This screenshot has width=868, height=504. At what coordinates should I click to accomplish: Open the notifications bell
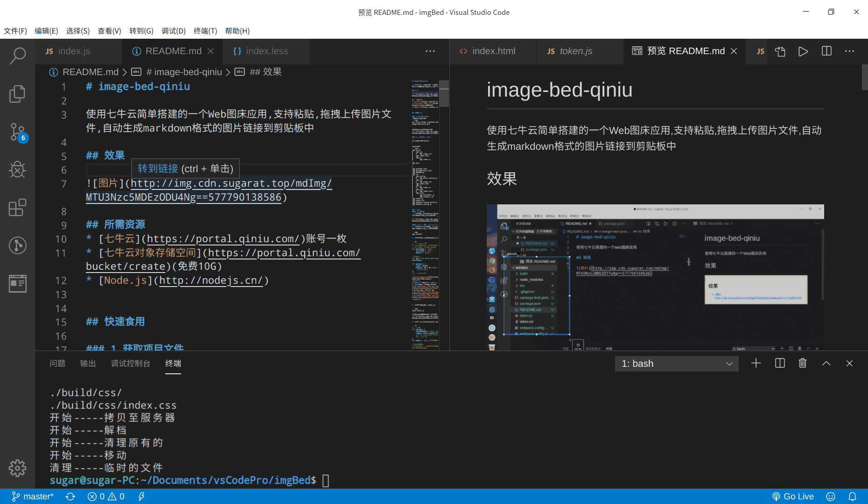[852, 497]
